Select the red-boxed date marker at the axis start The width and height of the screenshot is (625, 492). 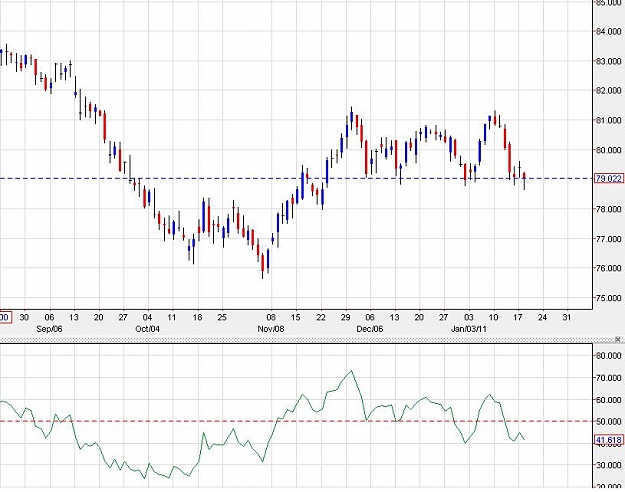pos(5,317)
